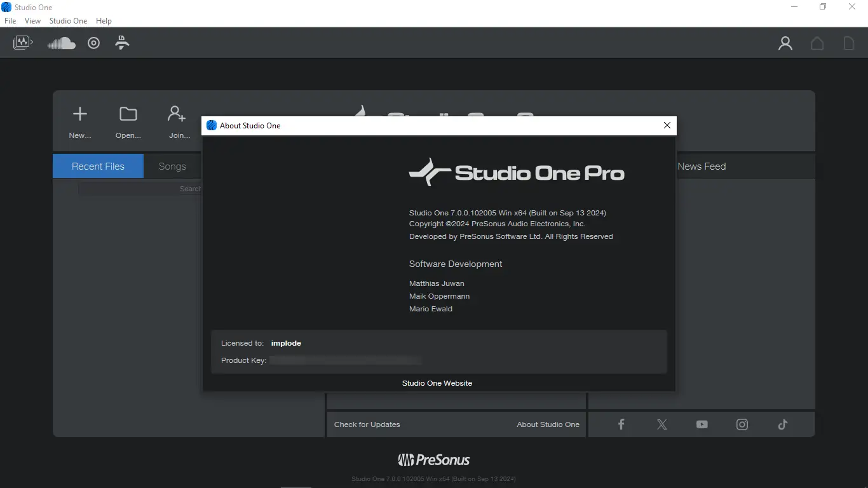Click the name Mario Ewald

click(x=431, y=309)
